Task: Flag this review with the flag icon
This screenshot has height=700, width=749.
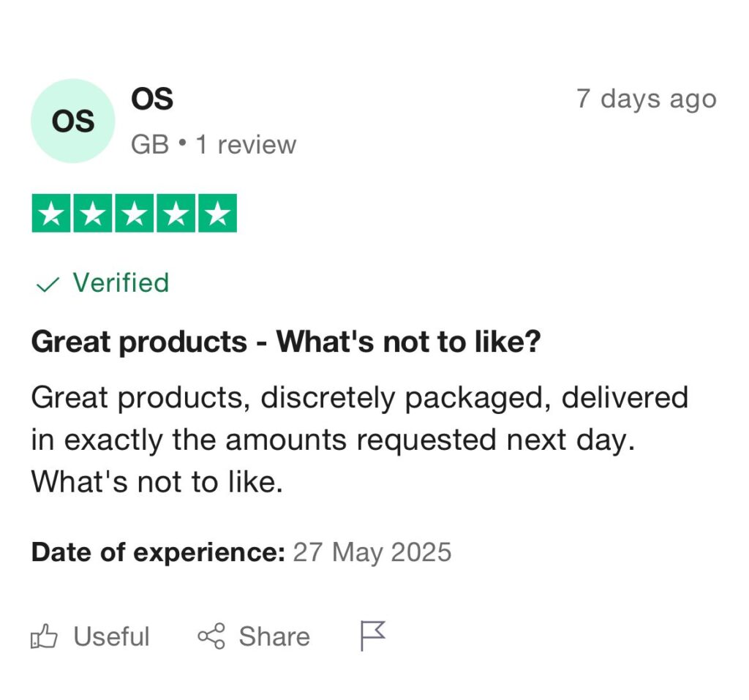Action: coord(372,636)
